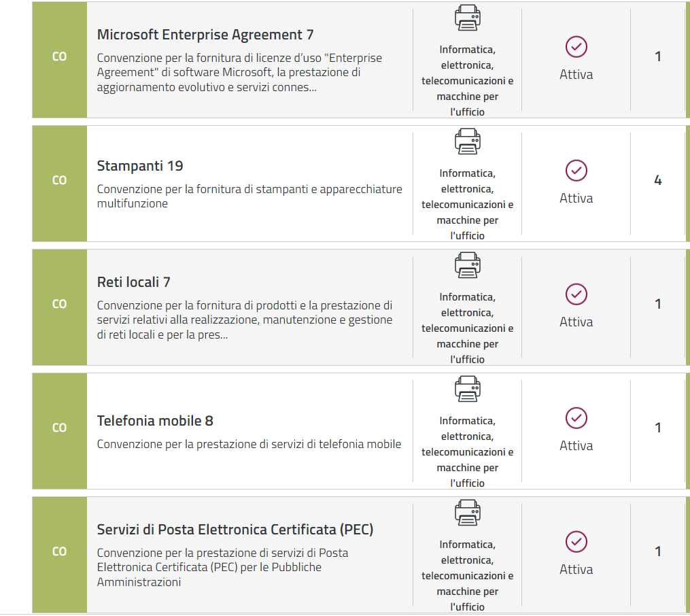
Task: Click lot count 1 for Reti locali 7
Action: (657, 304)
